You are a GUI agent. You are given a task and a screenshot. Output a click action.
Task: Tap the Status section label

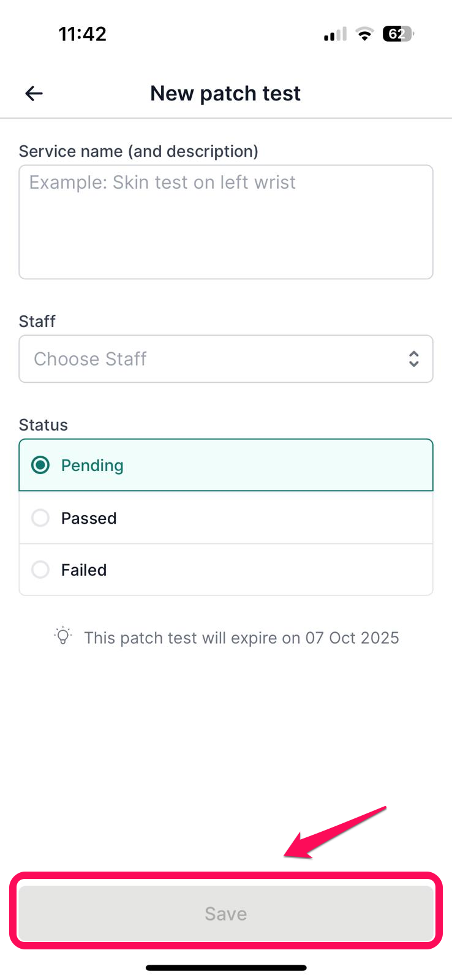tap(43, 425)
